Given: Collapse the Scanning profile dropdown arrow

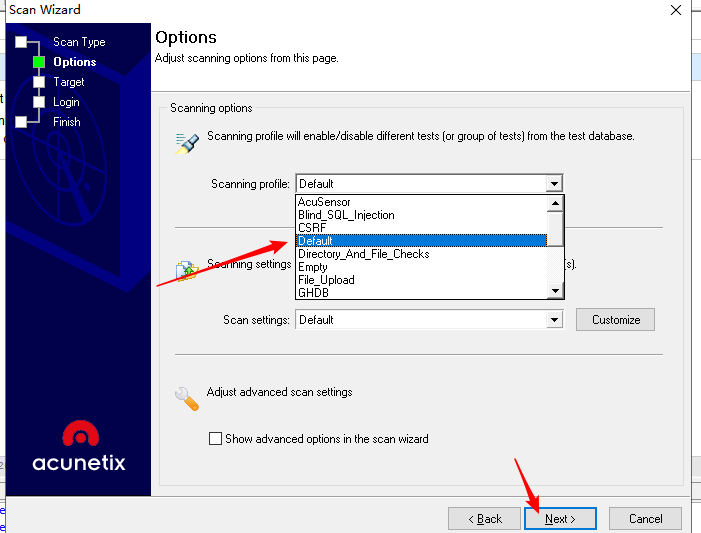Looking at the screenshot, I should (554, 184).
